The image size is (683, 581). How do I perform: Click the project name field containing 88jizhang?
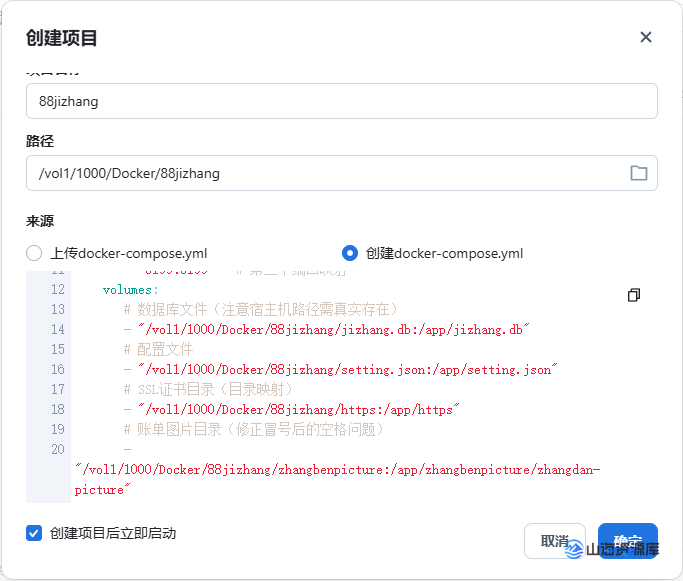tap(340, 101)
